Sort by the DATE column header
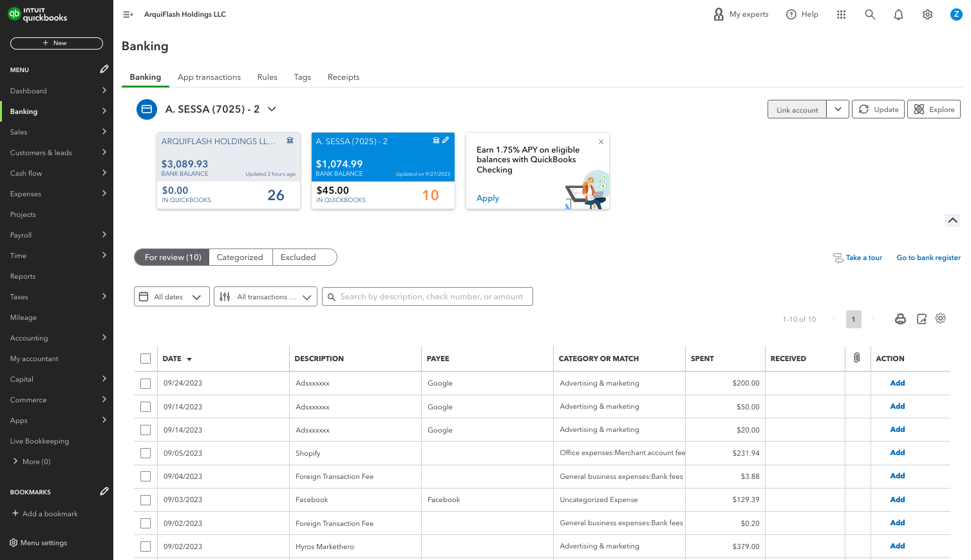This screenshot has width=971, height=560. (x=177, y=359)
